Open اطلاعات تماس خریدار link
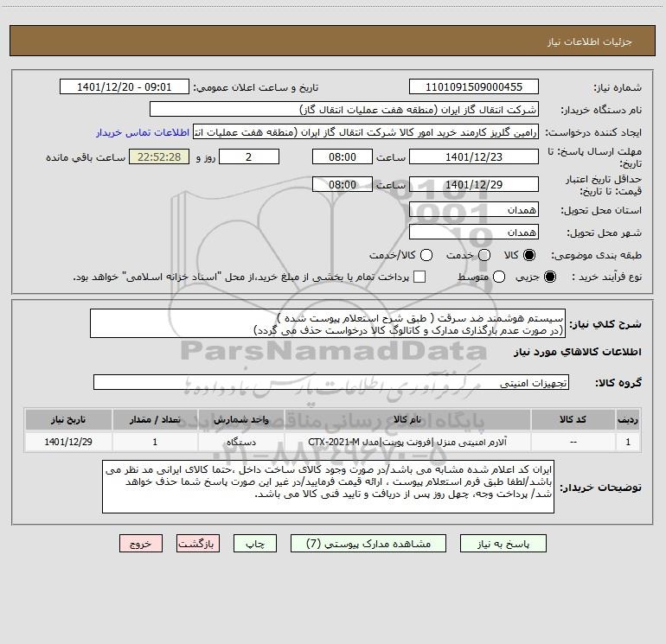 [x=143, y=132]
